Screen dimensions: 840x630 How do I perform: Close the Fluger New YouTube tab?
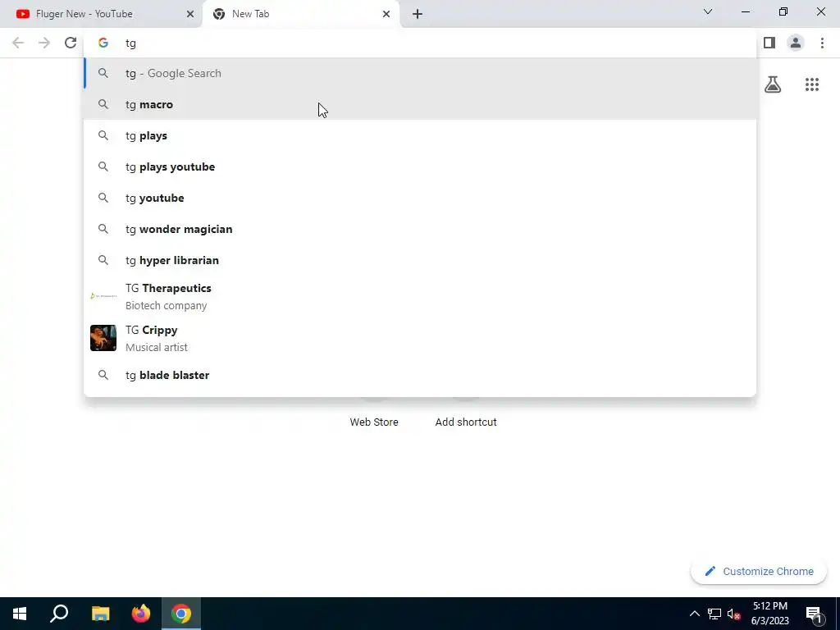[x=190, y=14]
